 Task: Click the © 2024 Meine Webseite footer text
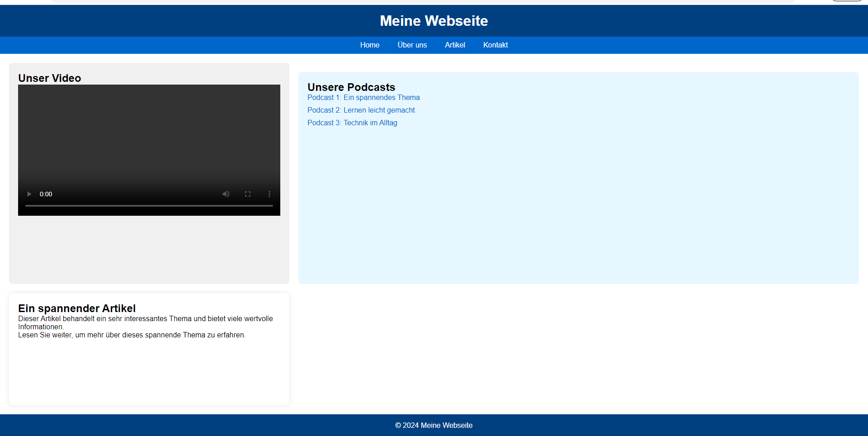click(434, 426)
